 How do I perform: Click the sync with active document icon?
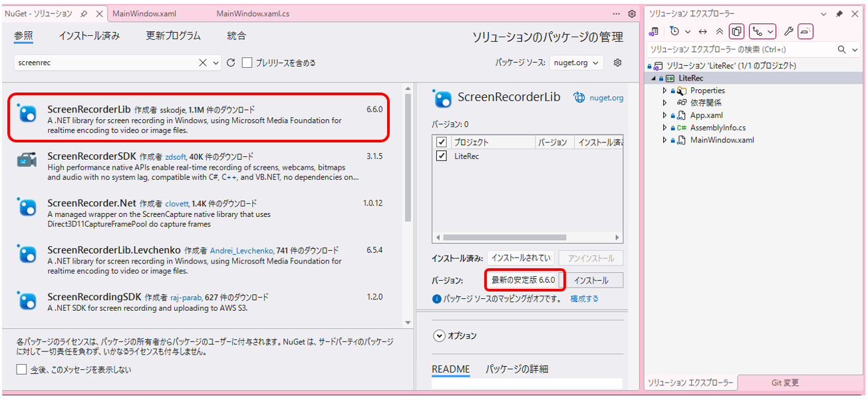coord(703,31)
